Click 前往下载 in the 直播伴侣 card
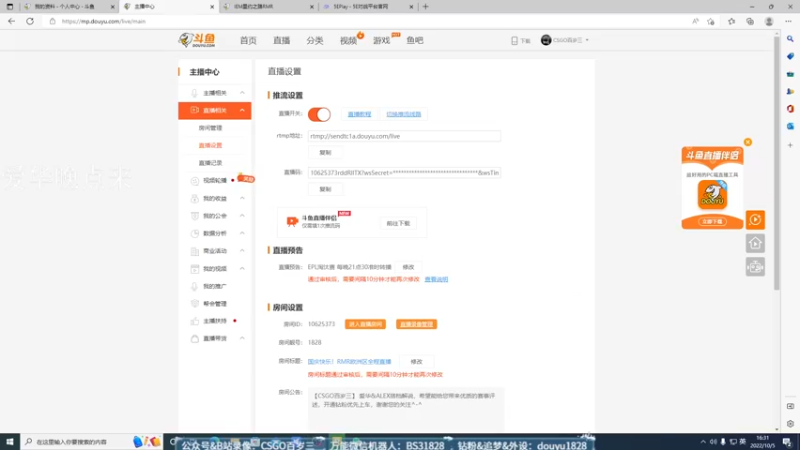This screenshot has height=450, width=800. point(398,223)
